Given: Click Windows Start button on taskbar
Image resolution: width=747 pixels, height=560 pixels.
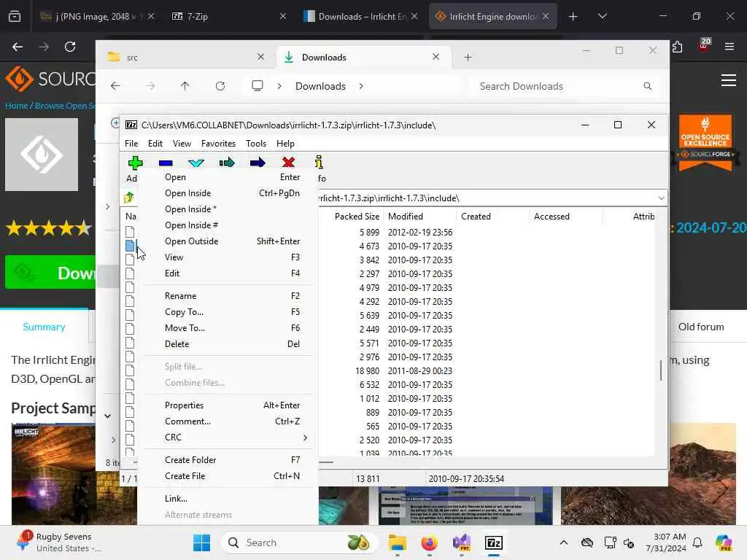Looking at the screenshot, I should pos(201,542).
